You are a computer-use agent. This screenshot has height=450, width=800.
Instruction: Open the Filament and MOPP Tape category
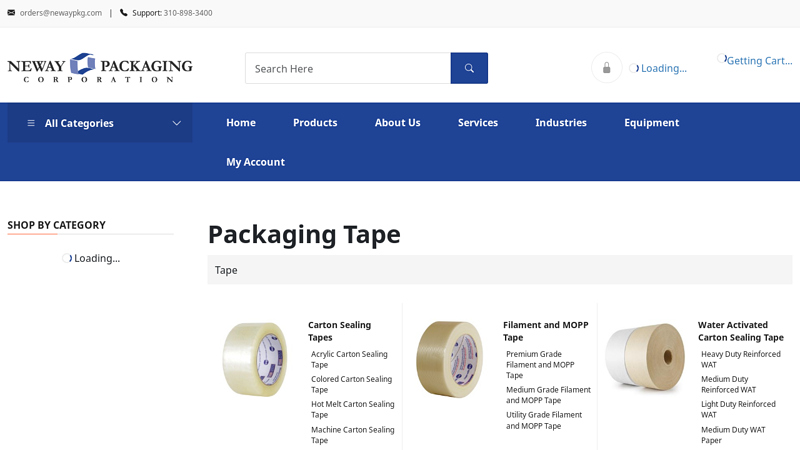click(x=545, y=331)
